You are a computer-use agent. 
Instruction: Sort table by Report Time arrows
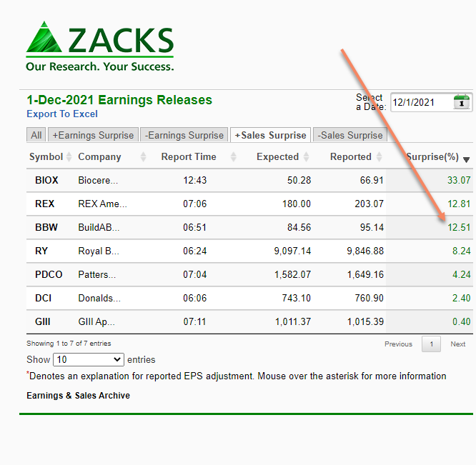tap(234, 157)
